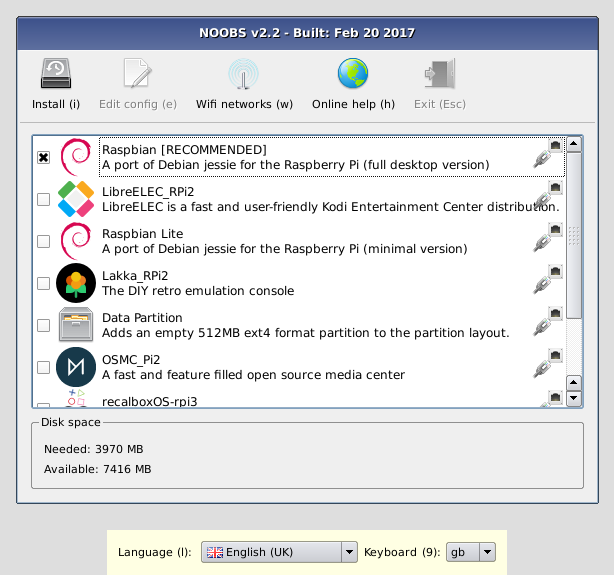The image size is (614, 575).
Task: Click the 'Install (i)' label
Action: click(56, 104)
